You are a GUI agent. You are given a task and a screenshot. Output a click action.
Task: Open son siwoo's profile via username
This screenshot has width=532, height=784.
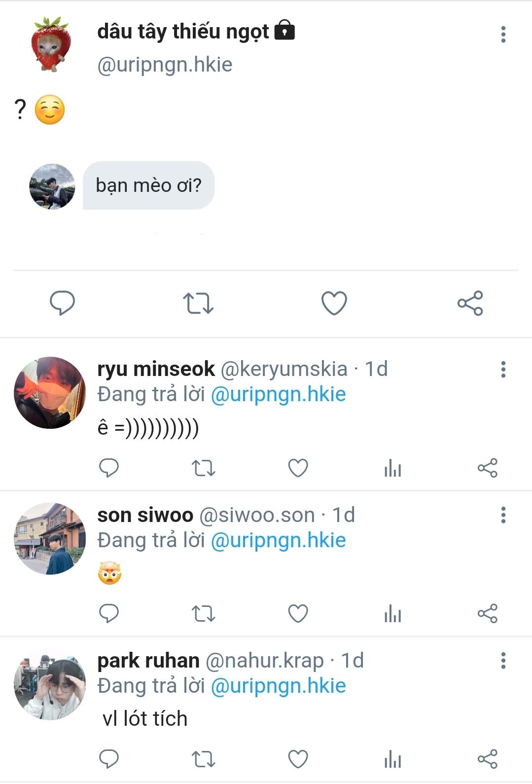click(145, 515)
